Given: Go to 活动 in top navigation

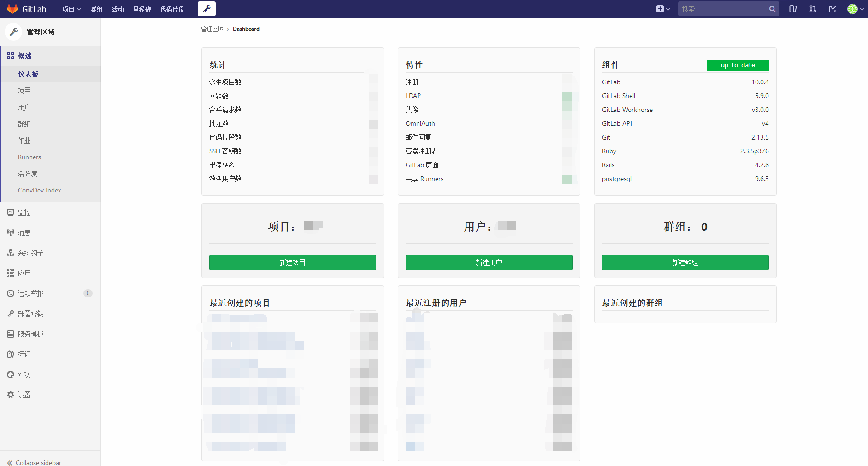Looking at the screenshot, I should tap(118, 9).
